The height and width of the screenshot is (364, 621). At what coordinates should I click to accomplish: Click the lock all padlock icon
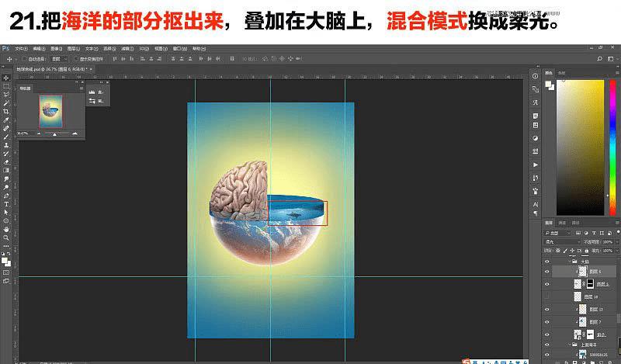(x=587, y=251)
